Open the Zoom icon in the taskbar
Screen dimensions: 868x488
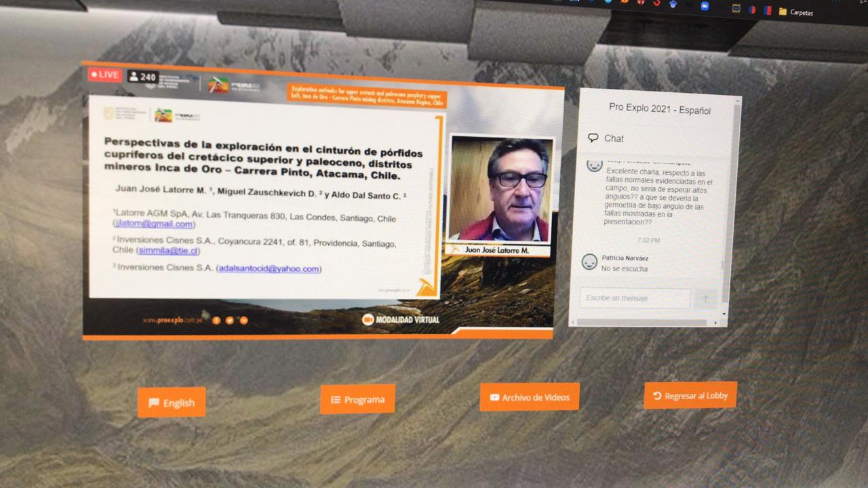click(x=704, y=6)
